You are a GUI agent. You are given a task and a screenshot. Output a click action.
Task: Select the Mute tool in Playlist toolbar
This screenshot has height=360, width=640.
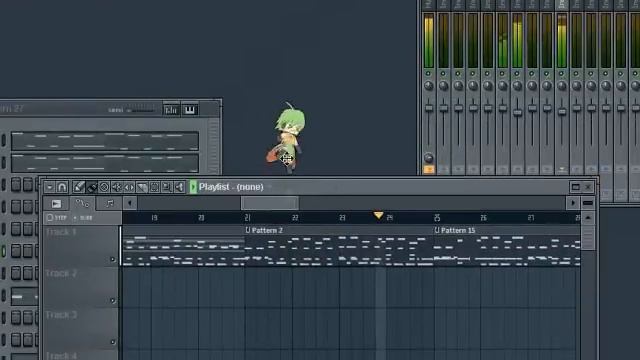[x=117, y=187]
